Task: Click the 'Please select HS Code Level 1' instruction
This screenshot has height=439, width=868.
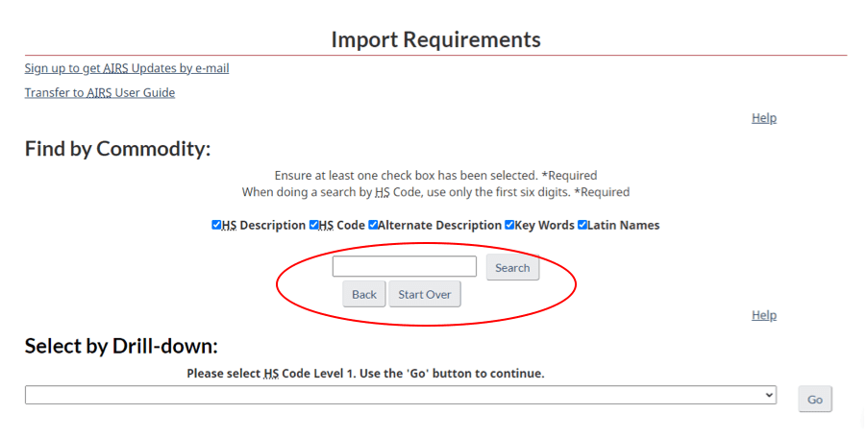Action: click(x=365, y=373)
